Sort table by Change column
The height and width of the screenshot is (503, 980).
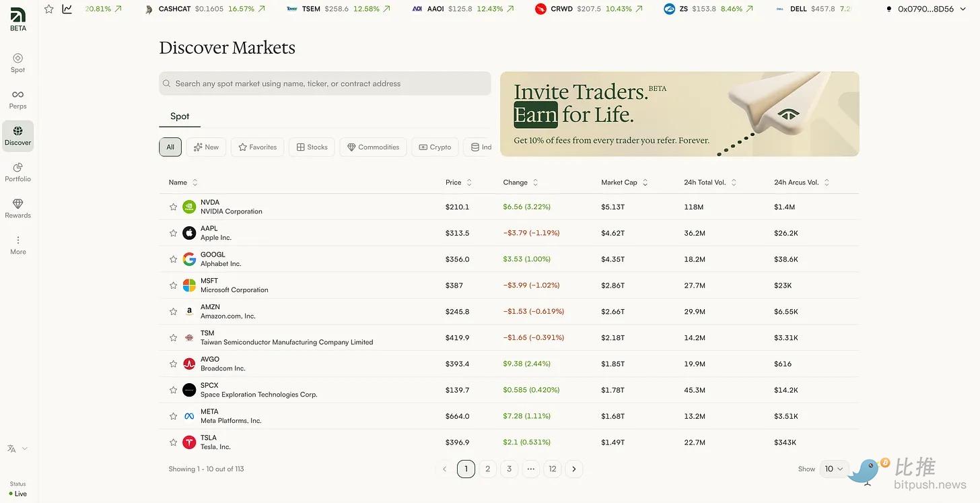[x=520, y=182]
